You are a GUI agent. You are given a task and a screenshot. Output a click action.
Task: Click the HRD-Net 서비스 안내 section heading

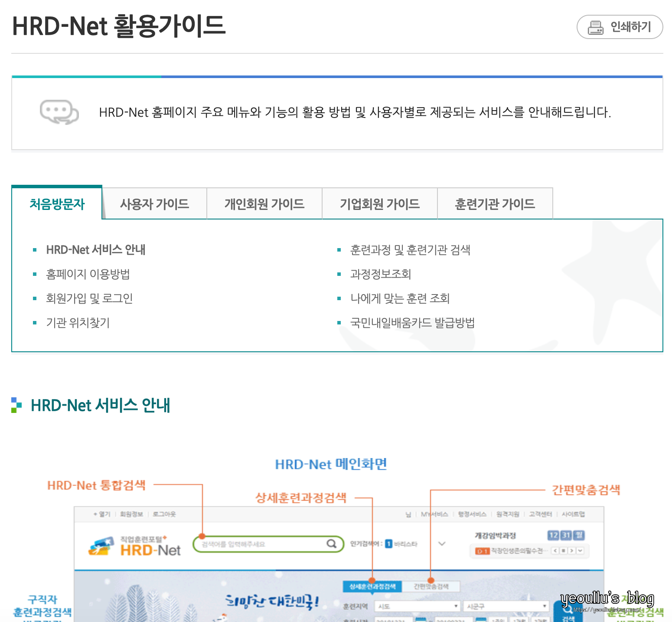[x=101, y=405]
